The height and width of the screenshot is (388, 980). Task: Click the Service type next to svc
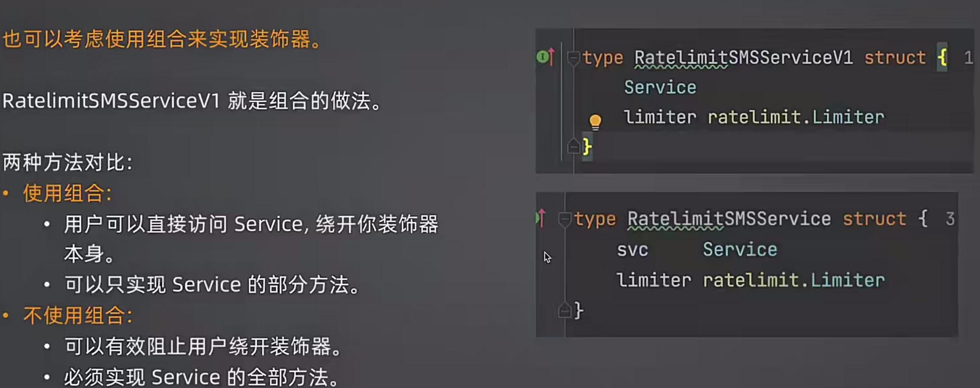tap(740, 249)
